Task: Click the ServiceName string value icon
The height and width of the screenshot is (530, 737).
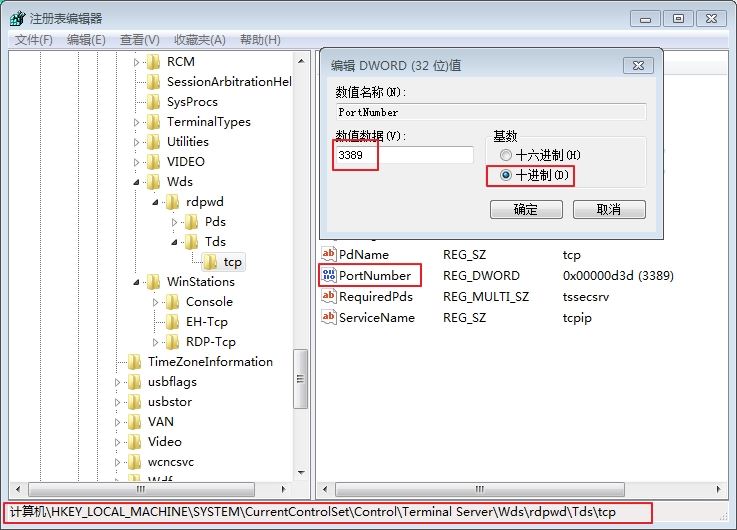Action: (x=329, y=318)
